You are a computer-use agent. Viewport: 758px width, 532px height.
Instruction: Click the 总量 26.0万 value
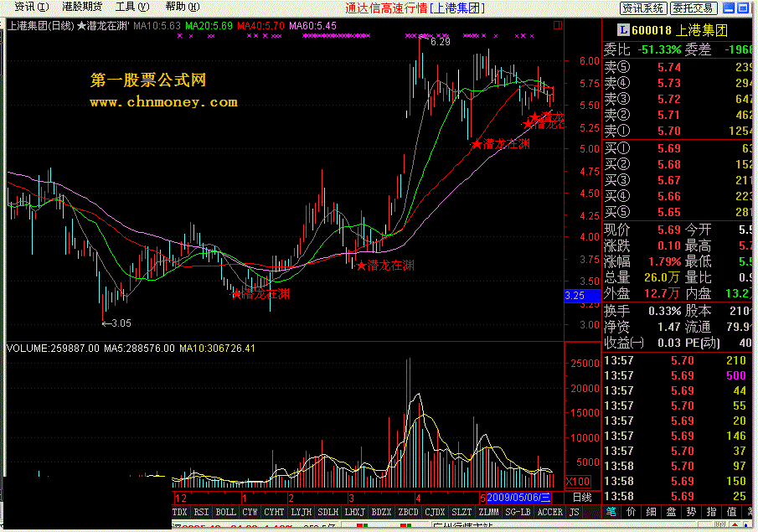pos(663,277)
